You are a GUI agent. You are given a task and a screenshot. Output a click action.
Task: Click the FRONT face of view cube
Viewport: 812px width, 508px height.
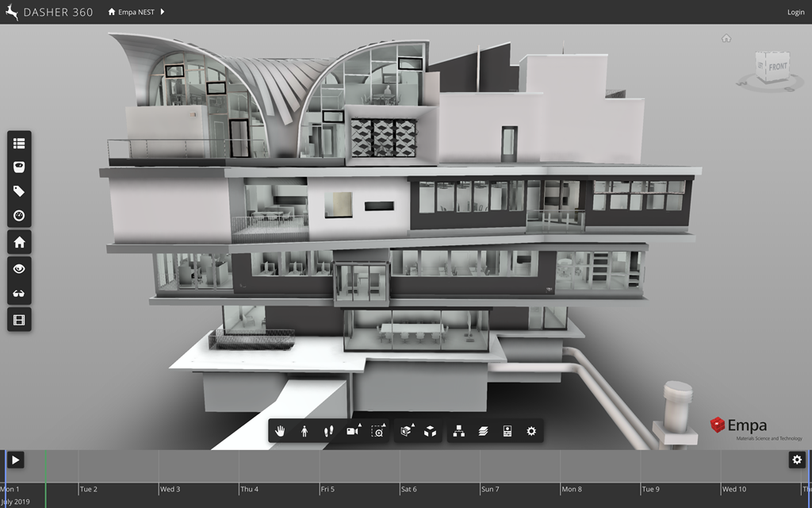point(777,67)
